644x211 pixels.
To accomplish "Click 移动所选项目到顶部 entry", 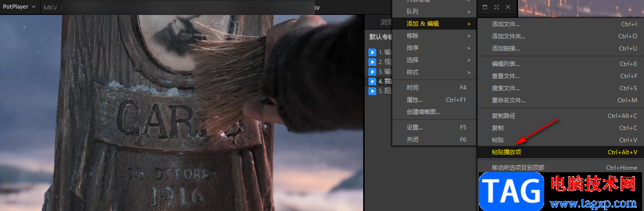I will pos(561,167).
